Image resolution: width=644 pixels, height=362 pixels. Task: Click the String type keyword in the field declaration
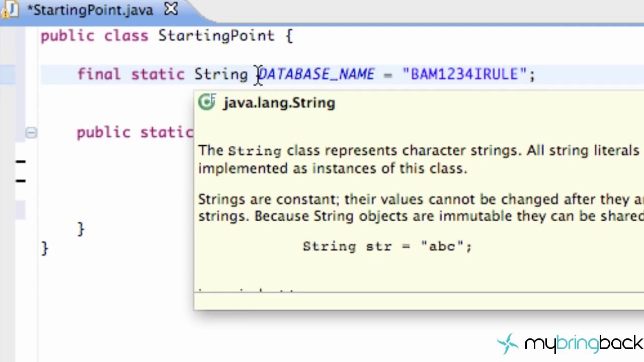[x=221, y=75]
